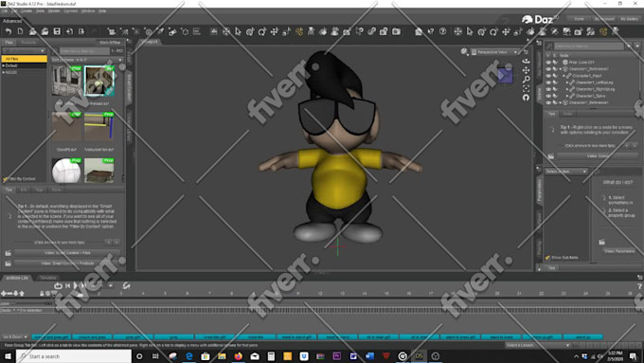Click the viewport Pan control icon
The width and height of the screenshot is (644, 363).
(526, 70)
